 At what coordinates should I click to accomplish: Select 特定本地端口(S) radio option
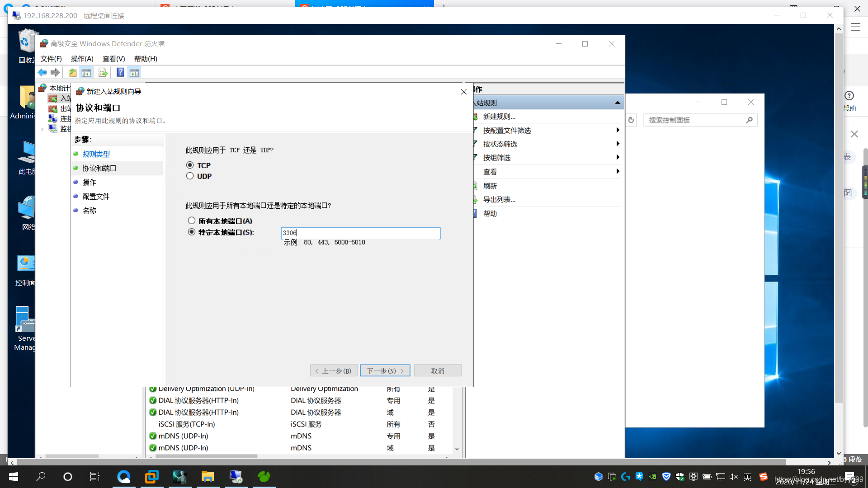pos(192,232)
